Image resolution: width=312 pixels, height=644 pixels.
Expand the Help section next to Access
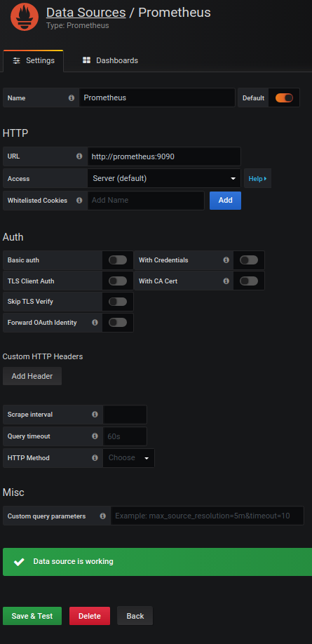pos(257,179)
